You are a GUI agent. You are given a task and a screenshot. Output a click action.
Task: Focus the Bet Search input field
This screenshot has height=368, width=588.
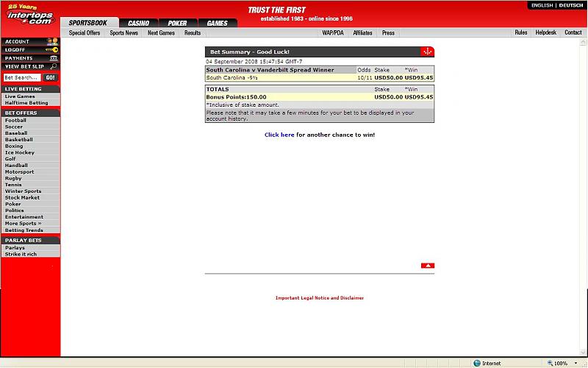(21, 77)
